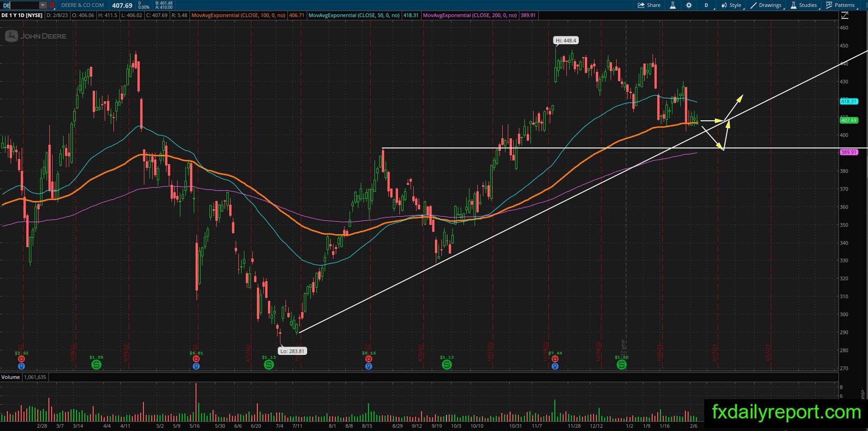Click the green dividend icon under $1.05
This screenshot has width=868, height=431.
point(96,365)
